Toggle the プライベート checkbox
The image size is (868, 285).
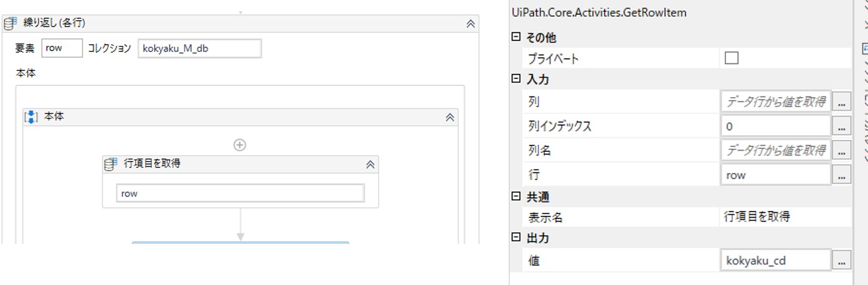732,58
